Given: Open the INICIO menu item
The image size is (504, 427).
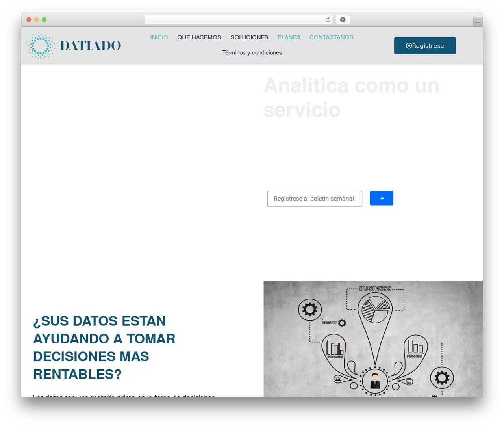Looking at the screenshot, I should (159, 37).
